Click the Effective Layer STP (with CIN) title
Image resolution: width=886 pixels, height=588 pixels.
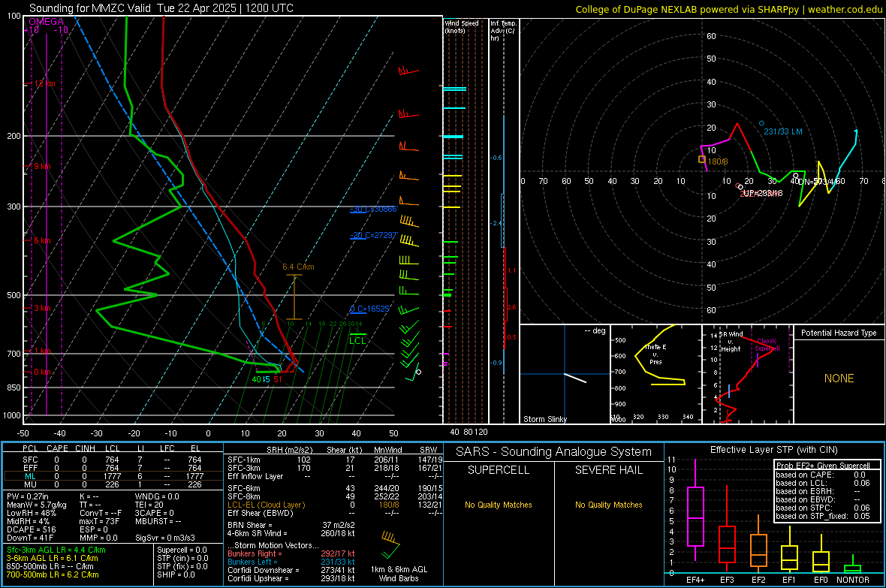pos(773,450)
